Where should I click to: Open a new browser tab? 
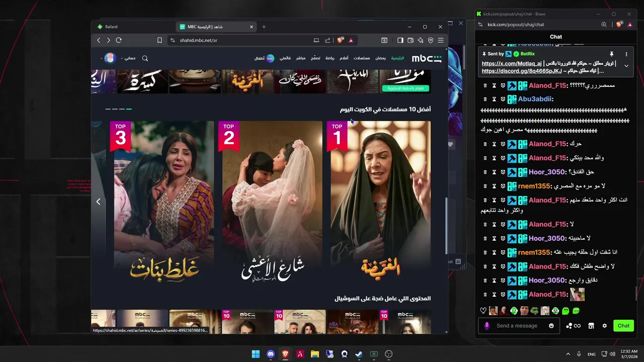[x=264, y=27]
